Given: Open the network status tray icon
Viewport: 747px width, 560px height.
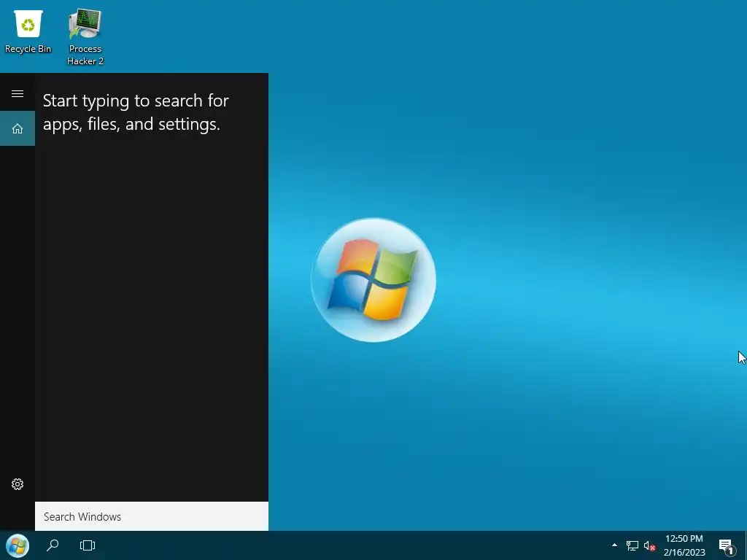Looking at the screenshot, I should 632,545.
